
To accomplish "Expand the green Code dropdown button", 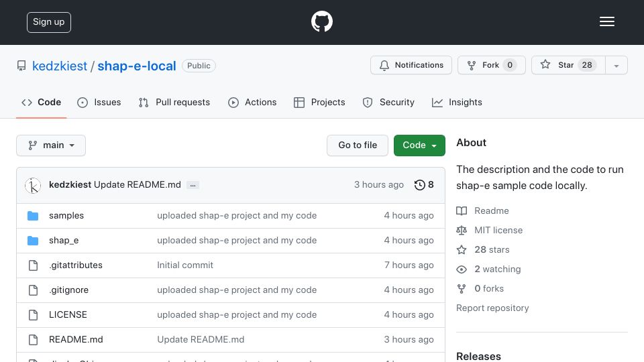I will click(x=419, y=145).
